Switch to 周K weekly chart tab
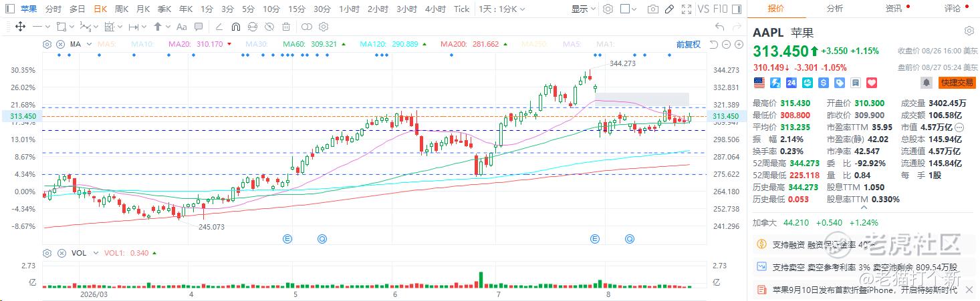The width and height of the screenshot is (980, 301). pos(122,9)
